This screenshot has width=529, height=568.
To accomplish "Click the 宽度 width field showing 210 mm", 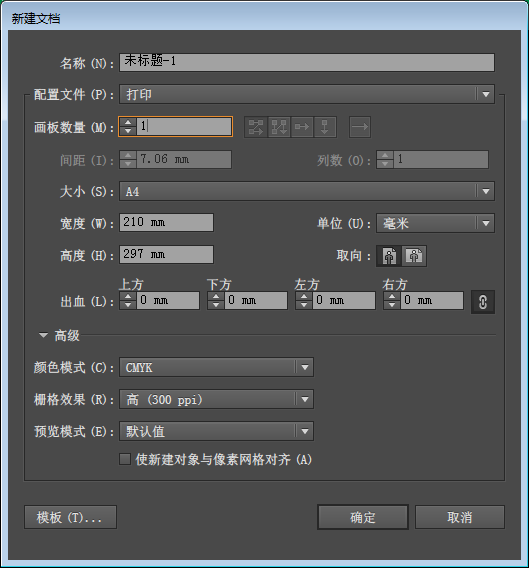I will click(166, 222).
